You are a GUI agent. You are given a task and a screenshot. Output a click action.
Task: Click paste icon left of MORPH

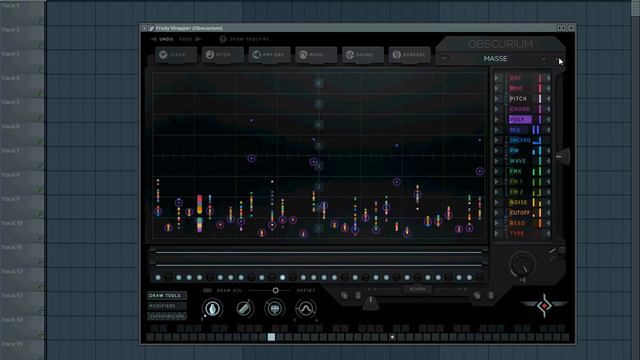tap(358, 295)
